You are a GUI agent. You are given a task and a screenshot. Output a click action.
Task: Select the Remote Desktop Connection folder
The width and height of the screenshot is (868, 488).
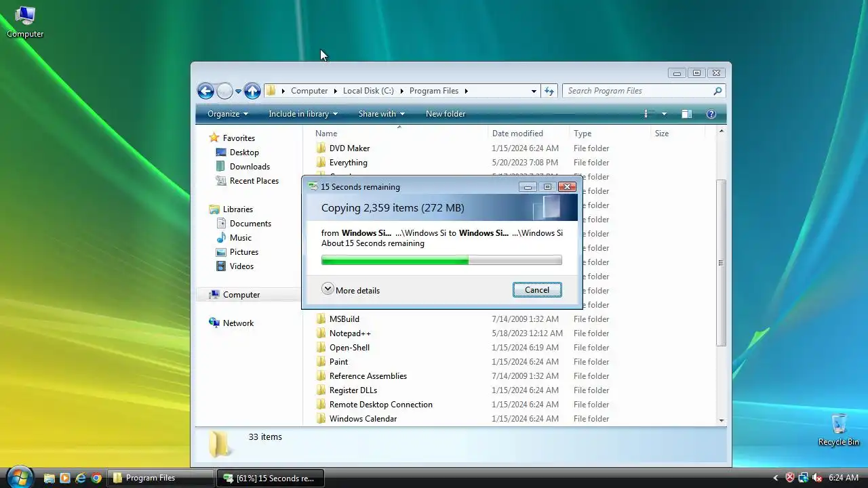pos(380,405)
